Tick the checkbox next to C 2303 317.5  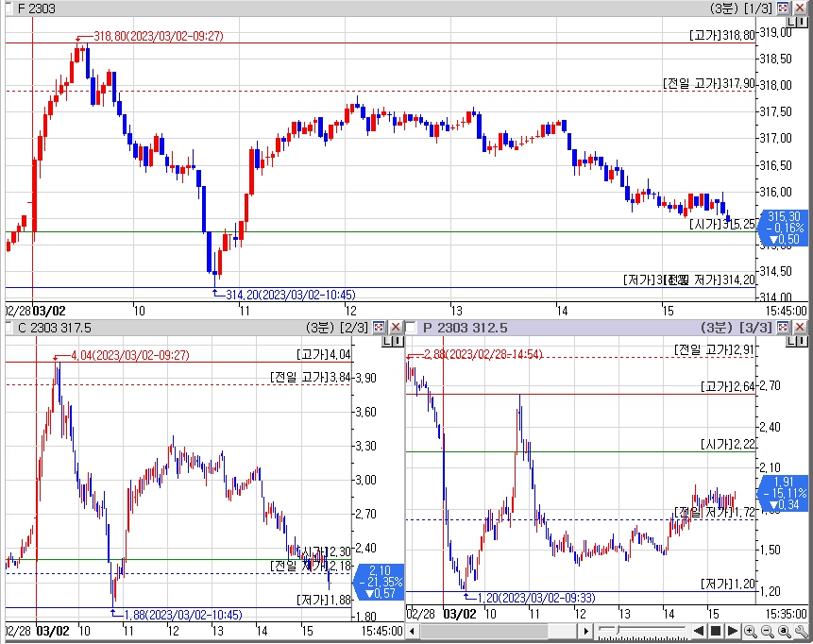coord(8,327)
